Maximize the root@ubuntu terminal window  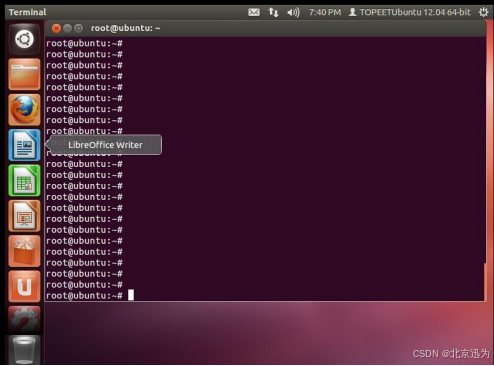(78, 28)
